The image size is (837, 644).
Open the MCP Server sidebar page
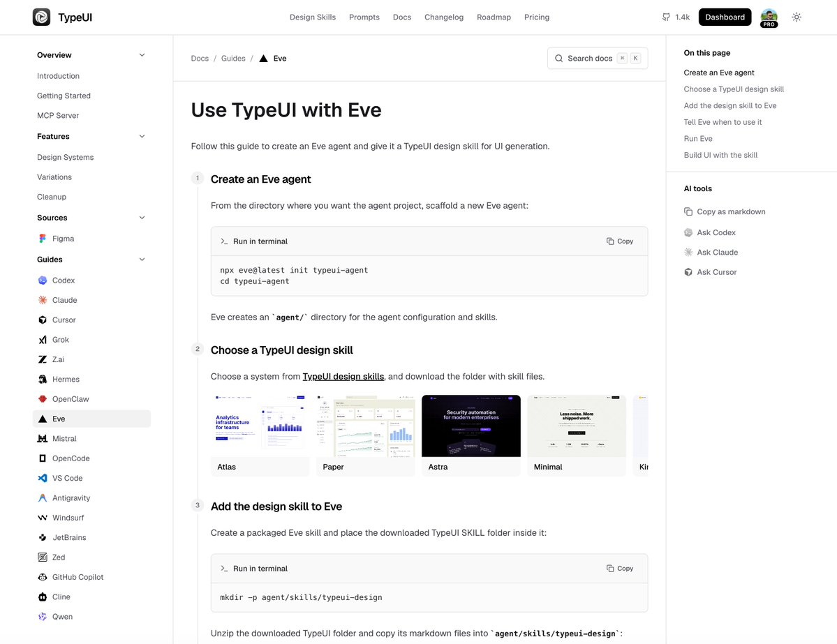click(58, 115)
